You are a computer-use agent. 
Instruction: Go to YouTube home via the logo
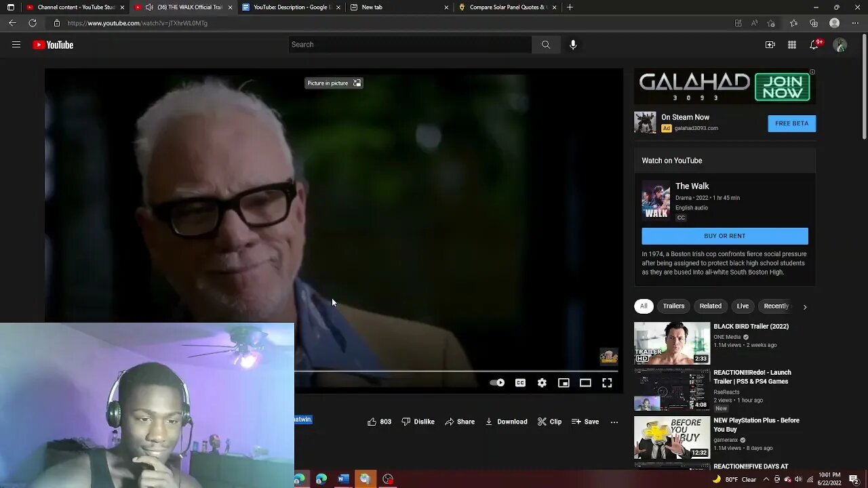[53, 45]
